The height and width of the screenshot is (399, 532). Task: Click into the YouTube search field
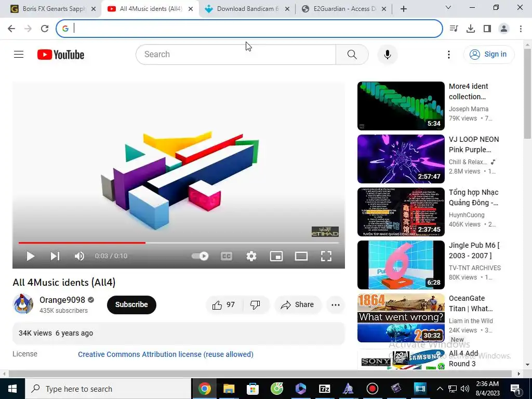pos(235,54)
